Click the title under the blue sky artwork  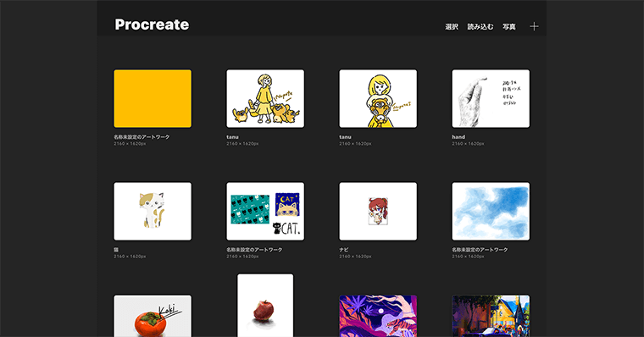point(480,250)
